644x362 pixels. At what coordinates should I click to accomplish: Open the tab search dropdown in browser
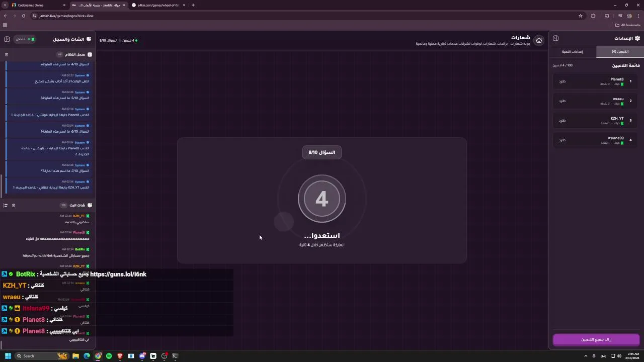5,5
